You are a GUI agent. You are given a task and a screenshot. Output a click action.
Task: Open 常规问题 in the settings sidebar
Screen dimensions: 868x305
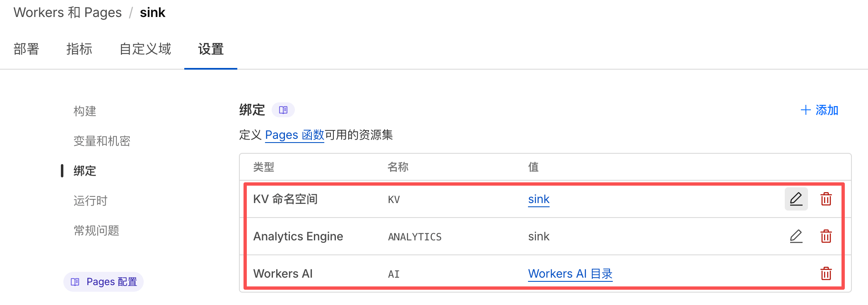tap(96, 230)
